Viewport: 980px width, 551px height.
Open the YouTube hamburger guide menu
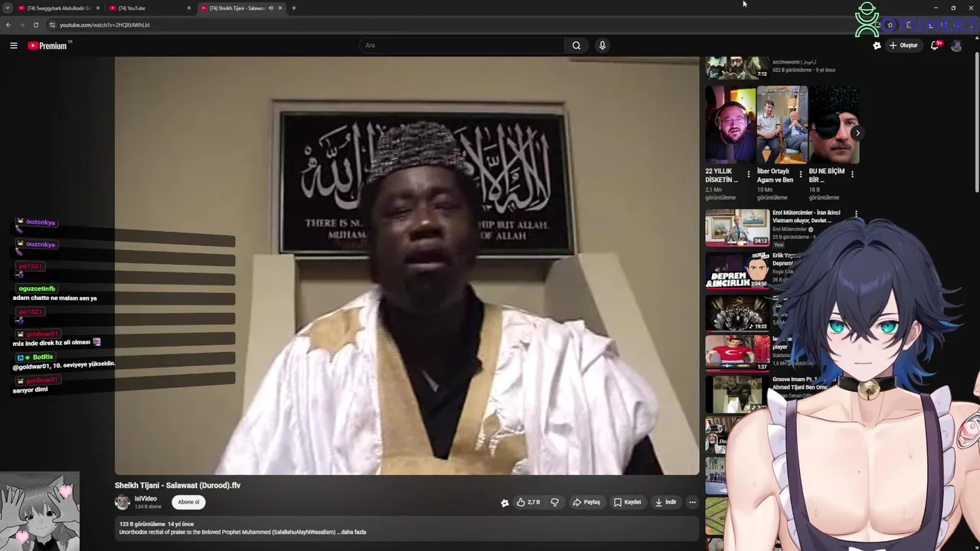pyautogui.click(x=13, y=46)
